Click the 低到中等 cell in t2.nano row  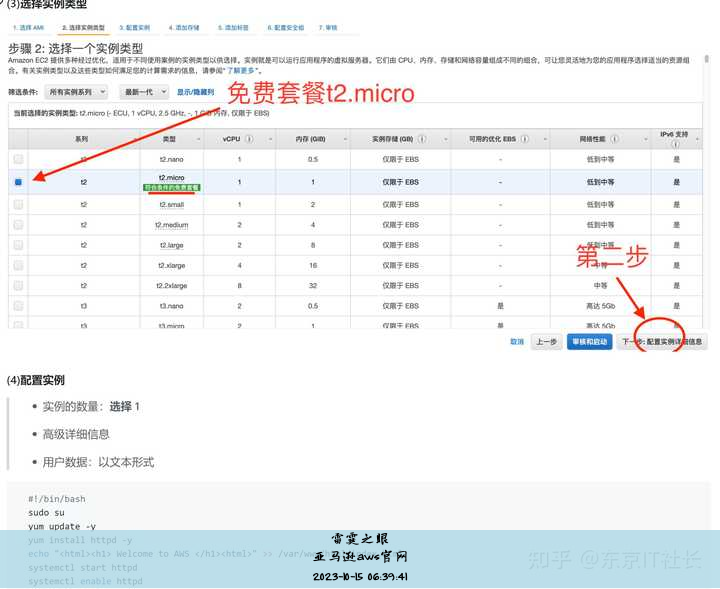coord(600,159)
